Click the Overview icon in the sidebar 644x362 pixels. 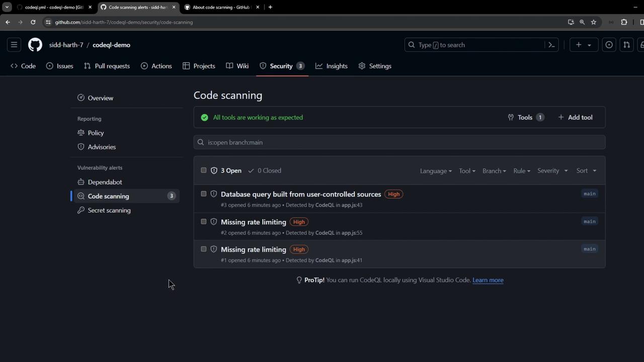[81, 98]
